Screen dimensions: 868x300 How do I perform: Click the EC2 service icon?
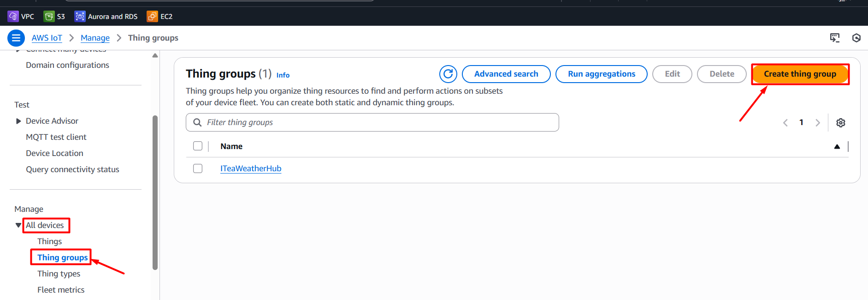click(x=152, y=17)
